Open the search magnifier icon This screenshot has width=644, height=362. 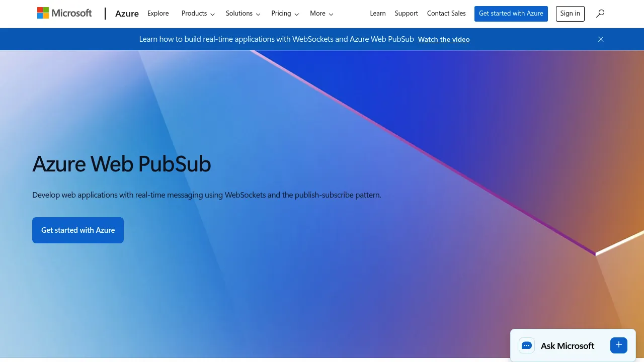(600, 14)
